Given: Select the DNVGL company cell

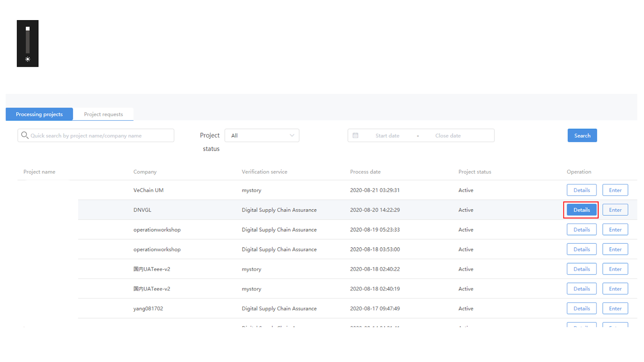Looking at the screenshot, I should (x=142, y=210).
